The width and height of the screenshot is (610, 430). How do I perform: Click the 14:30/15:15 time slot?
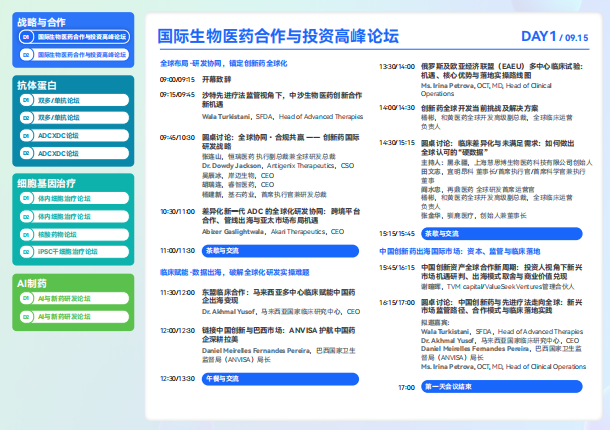click(397, 142)
